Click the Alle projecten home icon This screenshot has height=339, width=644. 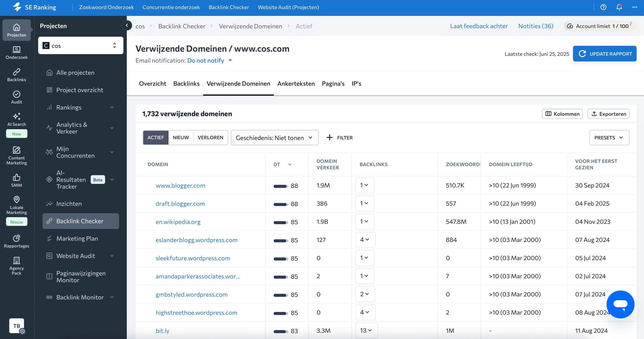[x=49, y=73]
